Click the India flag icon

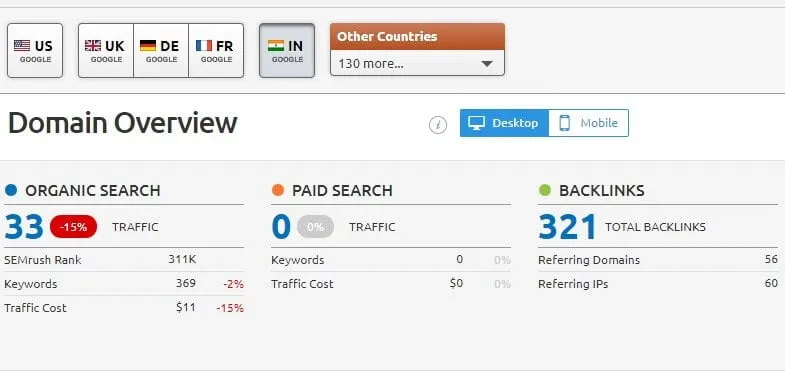pyautogui.click(x=276, y=46)
